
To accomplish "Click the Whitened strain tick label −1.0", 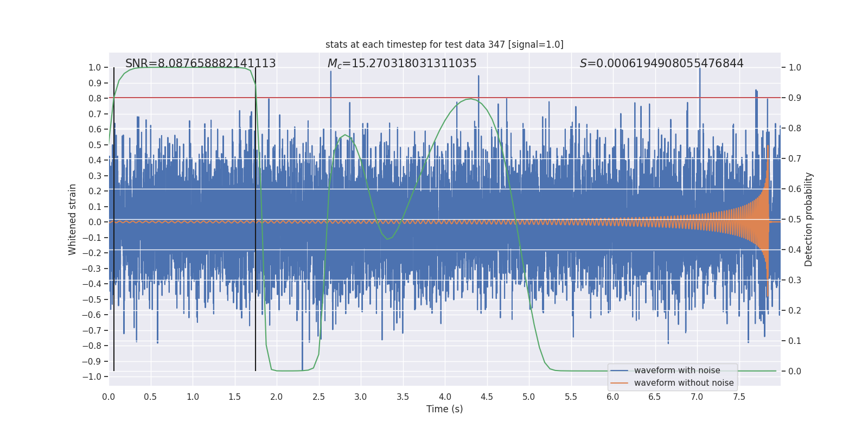I will pyautogui.click(x=92, y=376).
